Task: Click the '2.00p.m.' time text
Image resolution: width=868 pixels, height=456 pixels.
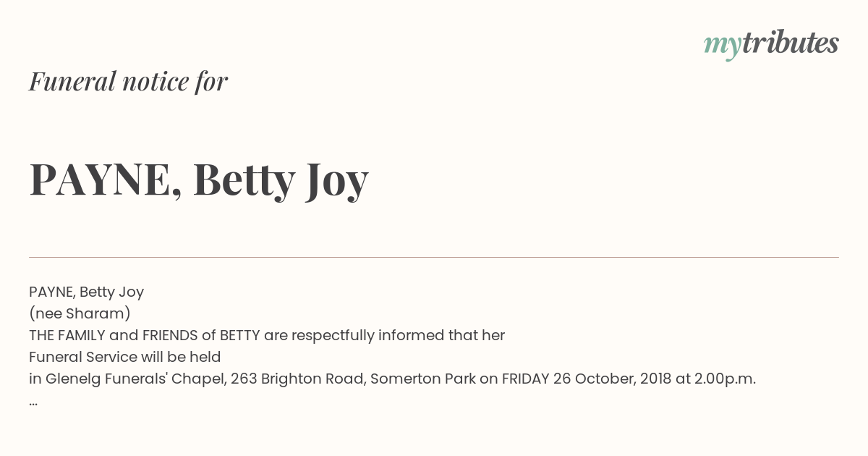Action: click(726, 379)
